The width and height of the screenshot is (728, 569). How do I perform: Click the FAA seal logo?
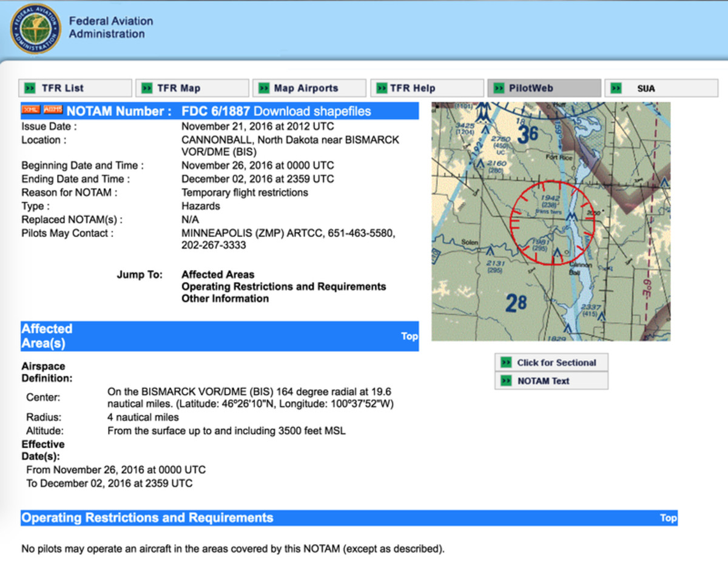(x=36, y=29)
